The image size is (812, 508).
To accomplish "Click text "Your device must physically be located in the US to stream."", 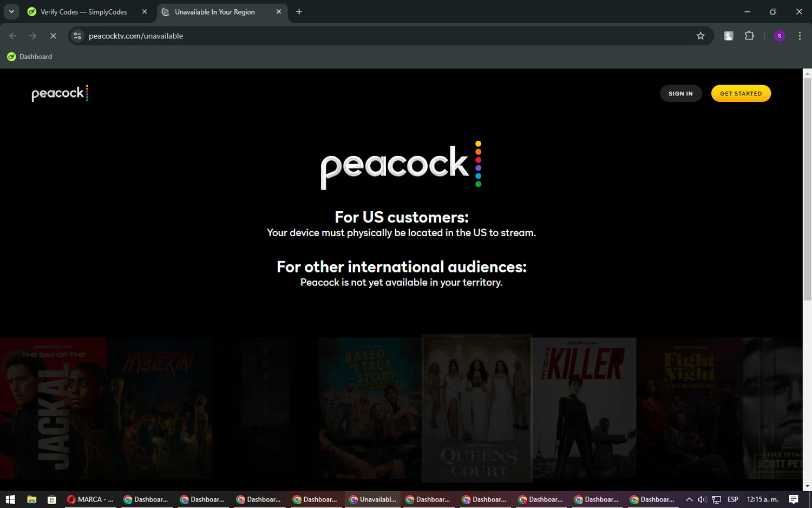I will click(x=402, y=233).
